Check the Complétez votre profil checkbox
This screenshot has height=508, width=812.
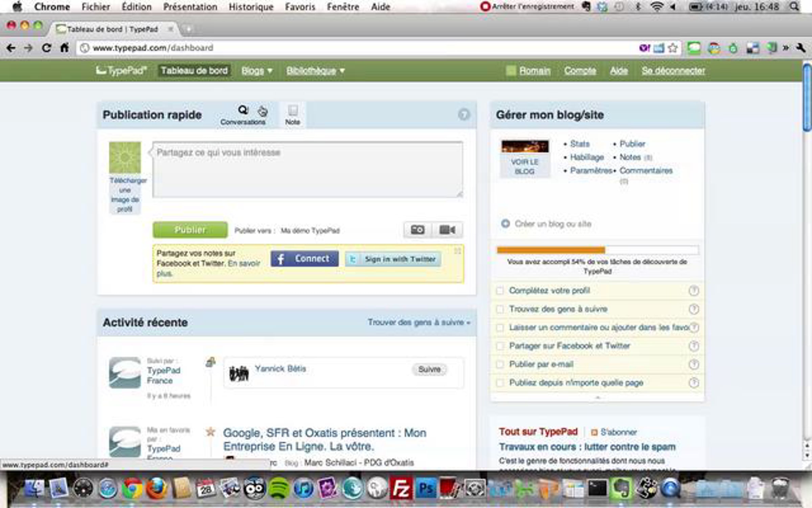pyautogui.click(x=500, y=291)
